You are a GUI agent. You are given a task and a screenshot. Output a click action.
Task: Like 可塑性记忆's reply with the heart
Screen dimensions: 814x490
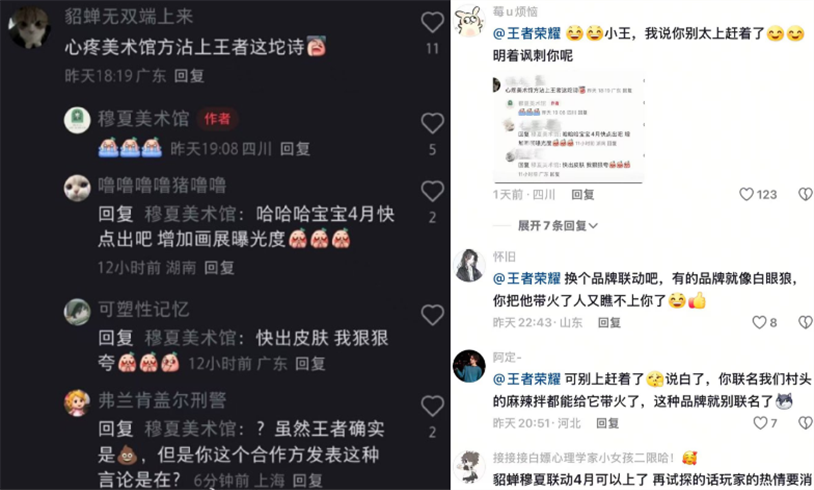[432, 315]
